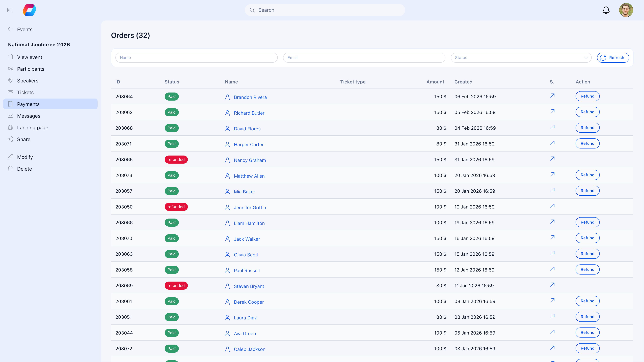Open the notifications bell
644x362 pixels.
point(606,10)
